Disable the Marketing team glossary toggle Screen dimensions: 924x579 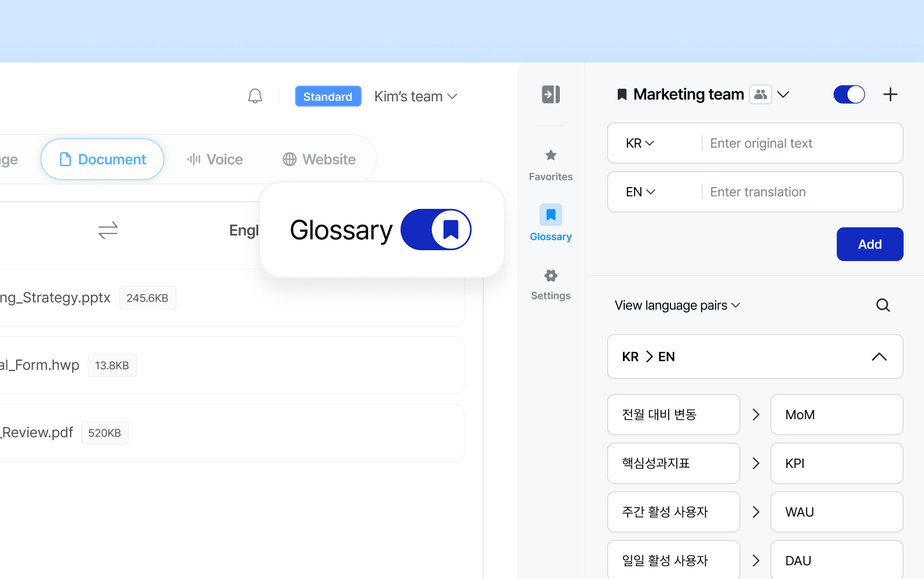pos(849,94)
